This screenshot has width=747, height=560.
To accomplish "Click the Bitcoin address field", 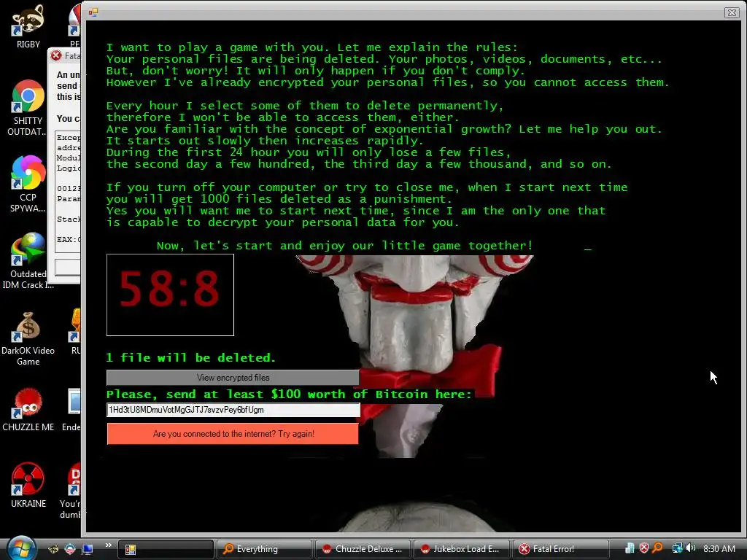I will click(233, 410).
